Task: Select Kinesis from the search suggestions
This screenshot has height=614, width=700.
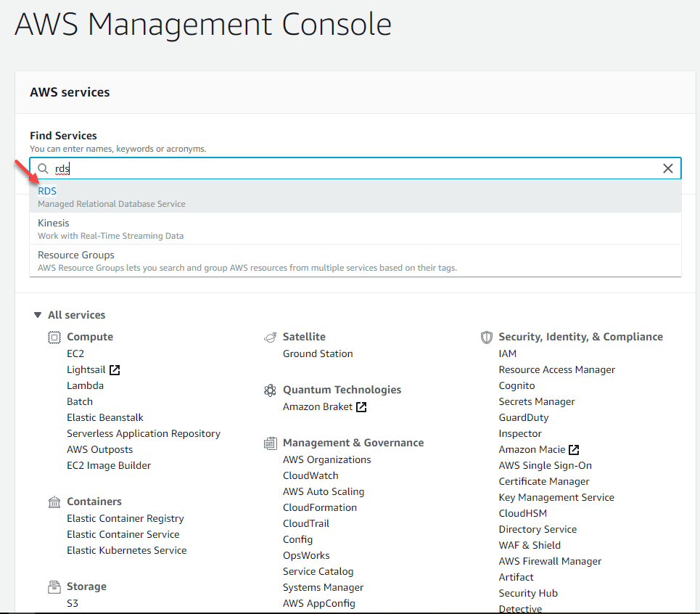Action: 53,223
